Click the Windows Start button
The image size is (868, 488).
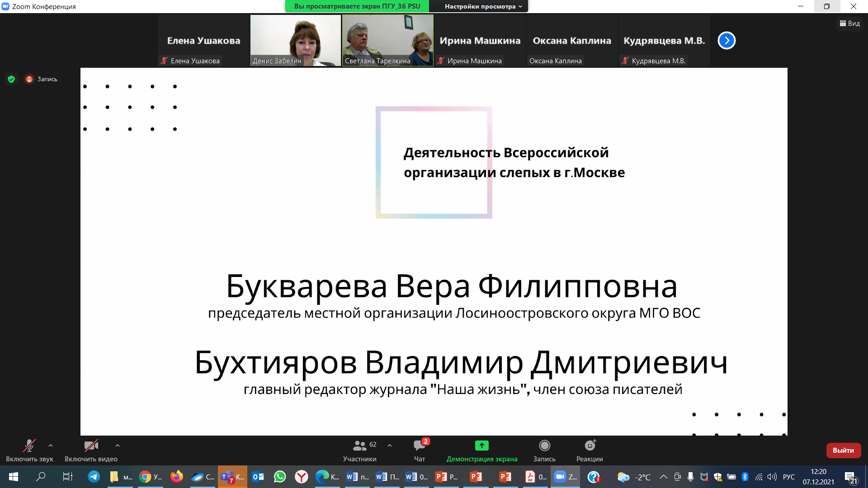(x=14, y=477)
